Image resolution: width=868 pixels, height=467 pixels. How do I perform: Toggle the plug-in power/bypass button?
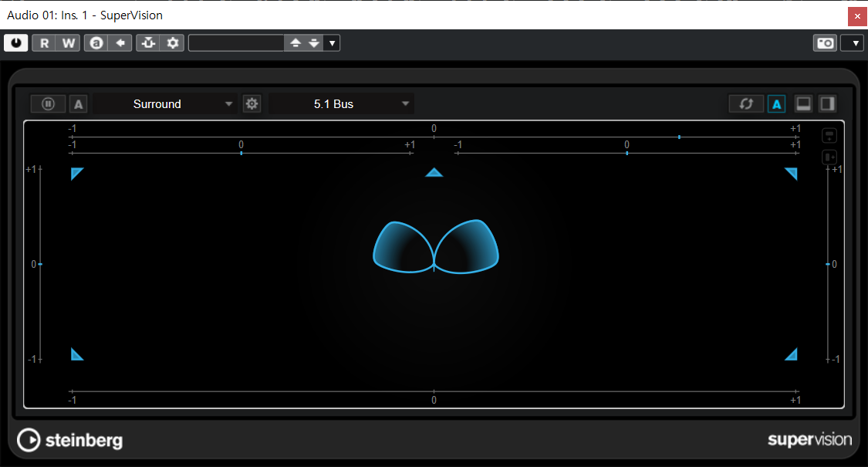pos(15,43)
